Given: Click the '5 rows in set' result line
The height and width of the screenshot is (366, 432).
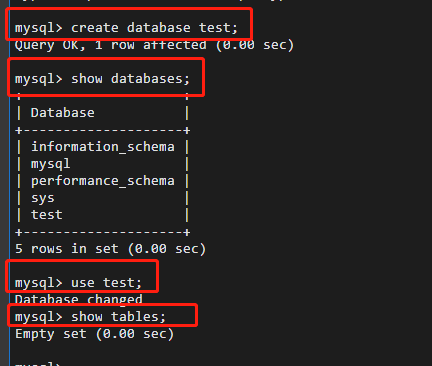Looking at the screenshot, I should pyautogui.click(x=110, y=249).
